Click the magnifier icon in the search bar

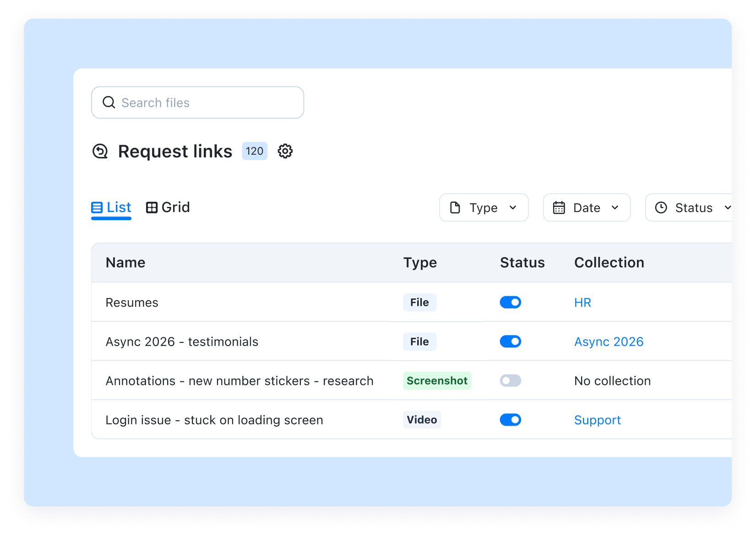coord(109,102)
